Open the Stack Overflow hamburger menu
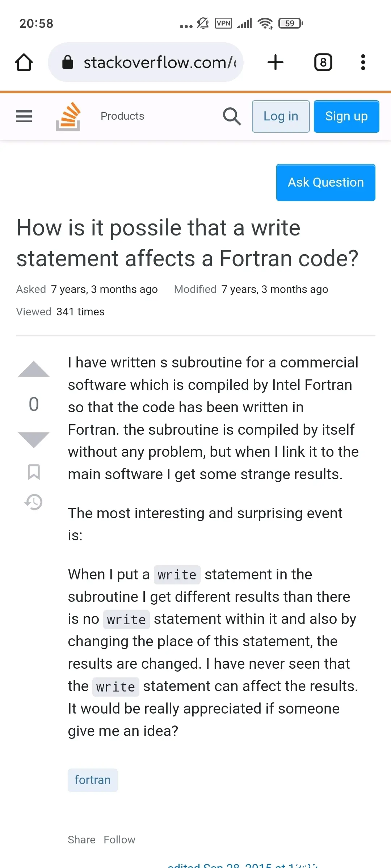Viewport: 391px width, 868px height. (x=24, y=116)
